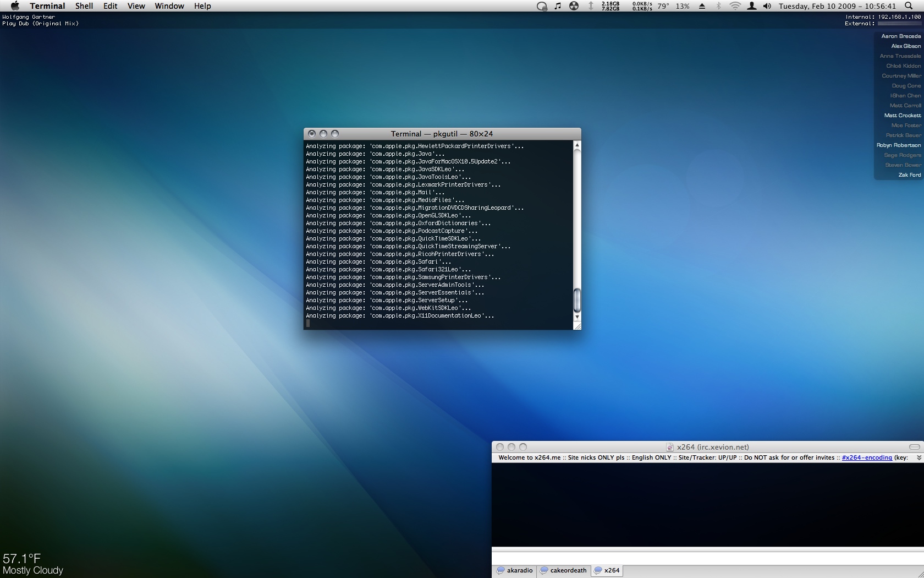Click buddy Doug Cone

[906, 86]
